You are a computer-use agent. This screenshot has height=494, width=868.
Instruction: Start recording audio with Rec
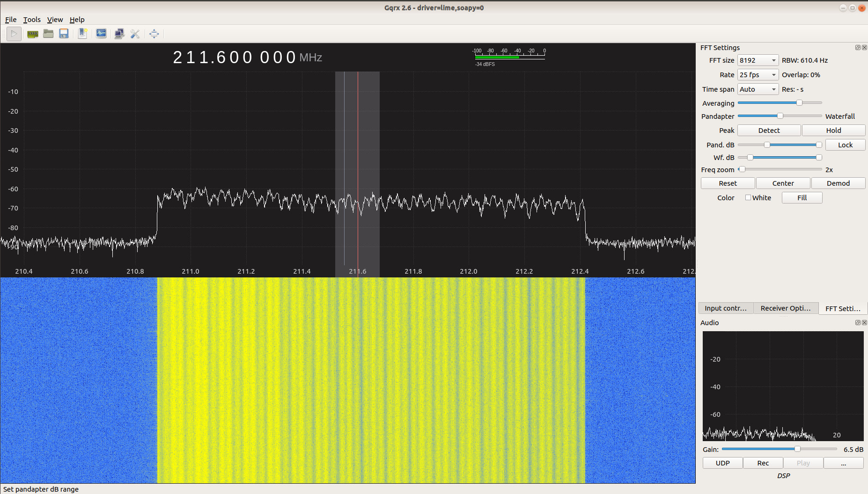click(763, 463)
